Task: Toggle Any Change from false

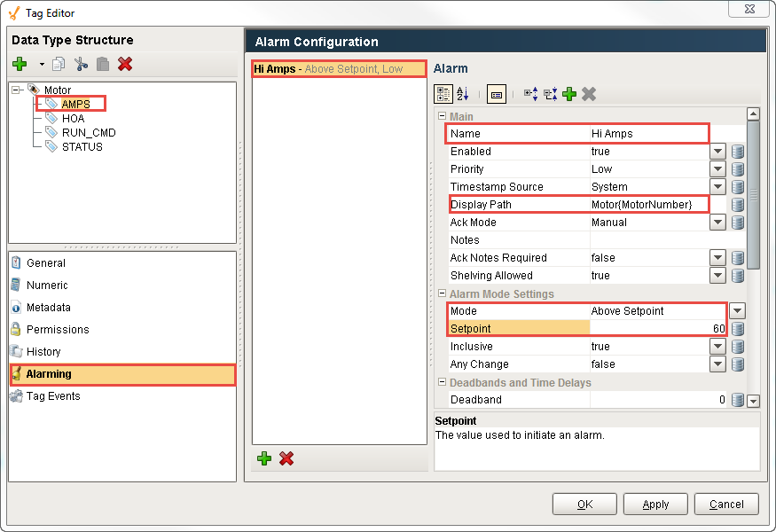Action: coord(719,364)
